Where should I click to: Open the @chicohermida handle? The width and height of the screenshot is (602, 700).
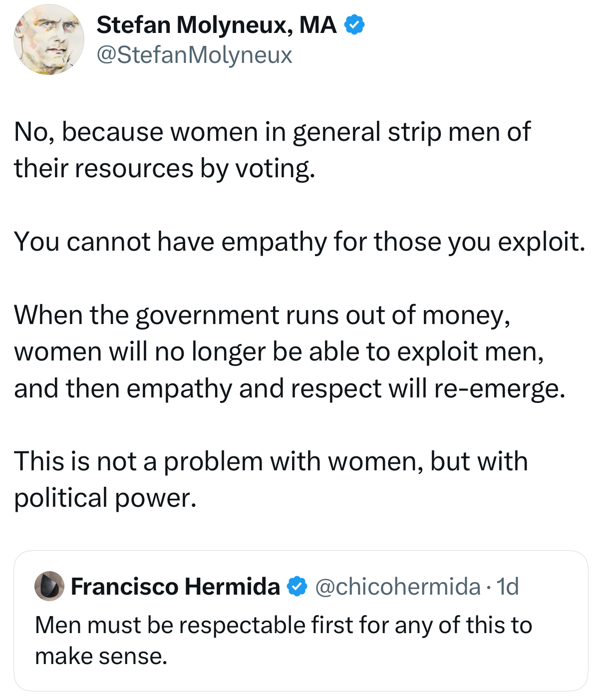[x=398, y=586]
